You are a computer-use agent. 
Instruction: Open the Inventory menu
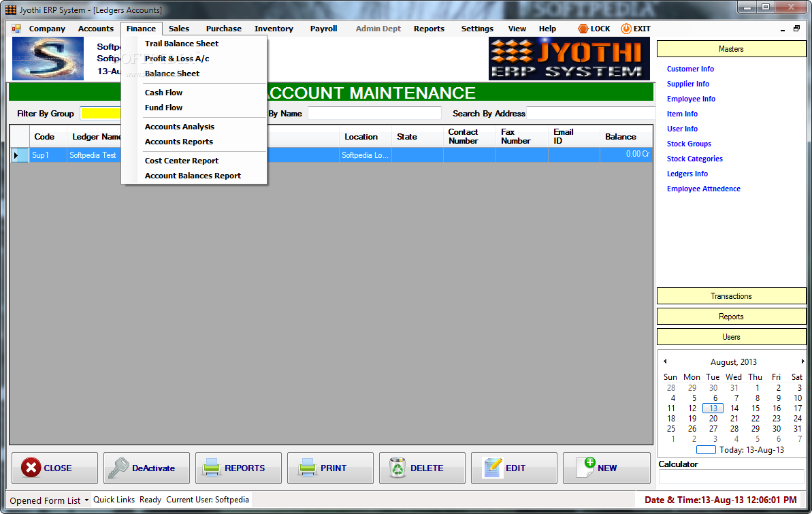274,29
